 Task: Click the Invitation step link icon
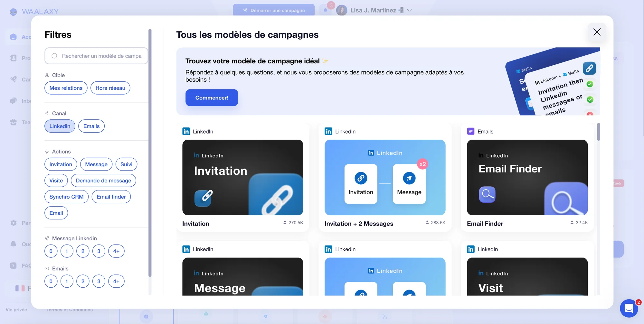(361, 178)
